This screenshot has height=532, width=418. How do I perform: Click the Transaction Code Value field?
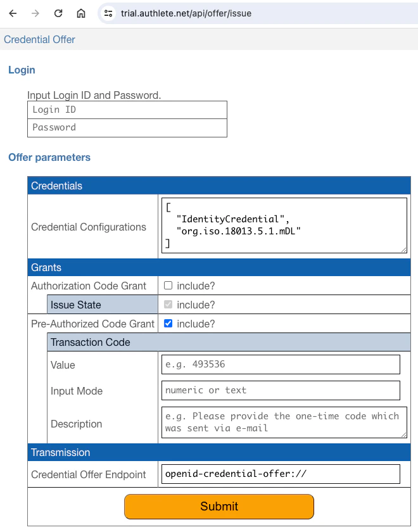(x=281, y=364)
